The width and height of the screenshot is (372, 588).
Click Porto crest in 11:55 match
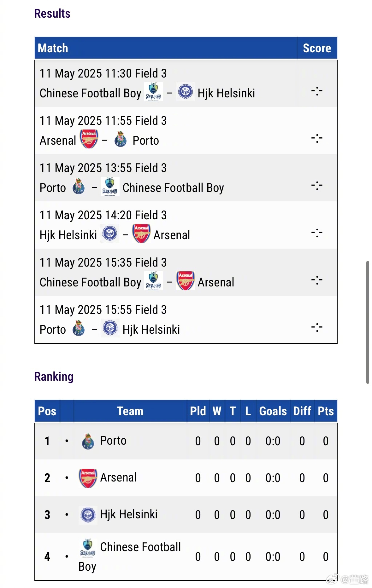point(121,139)
